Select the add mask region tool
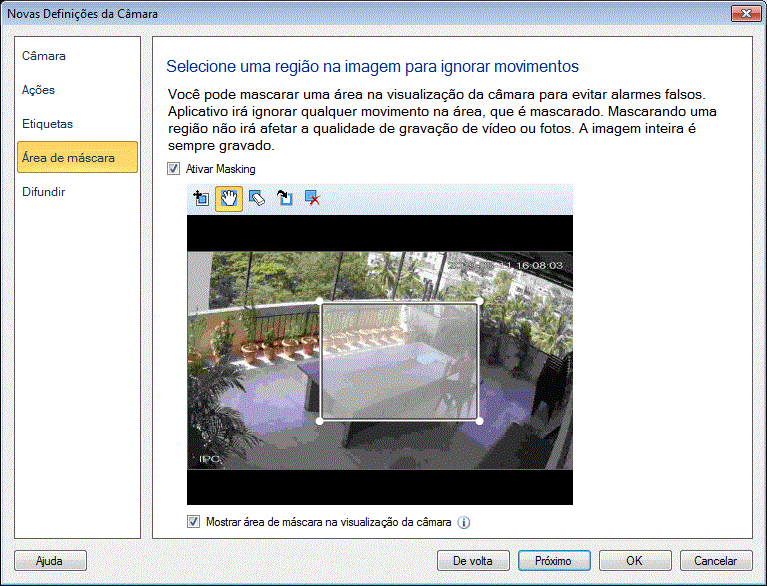Image resolution: width=767 pixels, height=586 pixels. (x=201, y=198)
